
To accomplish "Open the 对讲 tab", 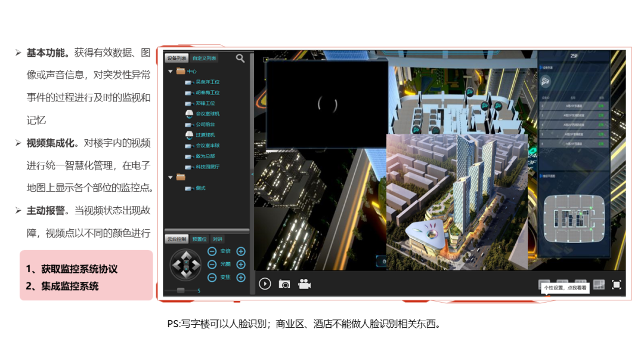I will coord(218,239).
